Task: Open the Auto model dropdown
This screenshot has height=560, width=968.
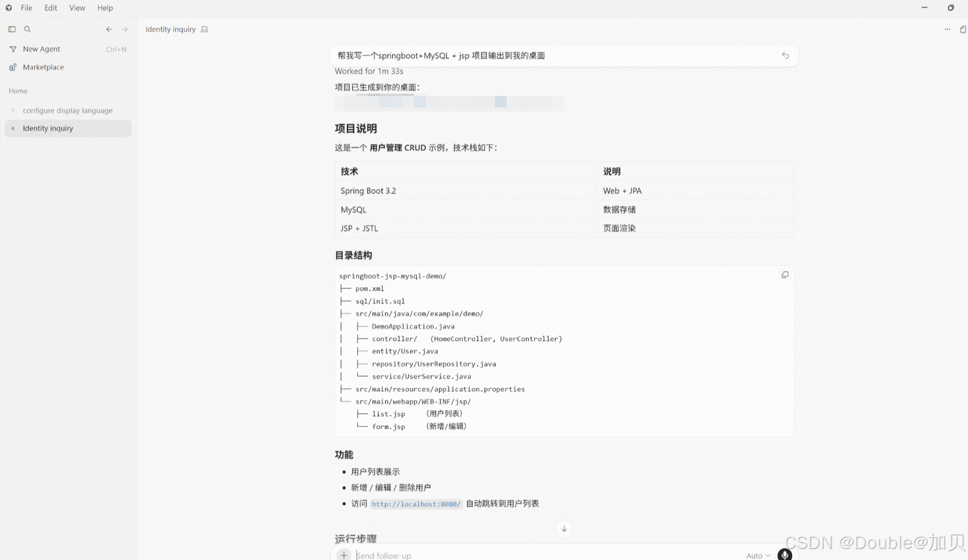Action: point(758,555)
